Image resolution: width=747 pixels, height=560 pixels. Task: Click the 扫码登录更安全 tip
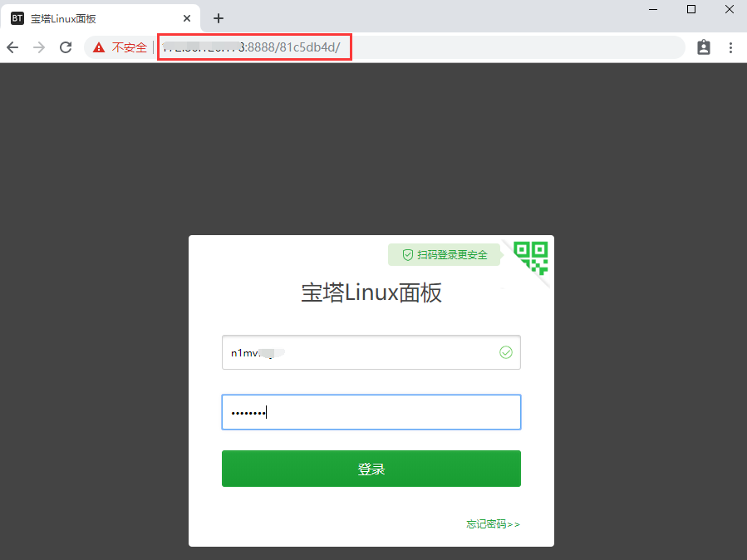click(444, 255)
